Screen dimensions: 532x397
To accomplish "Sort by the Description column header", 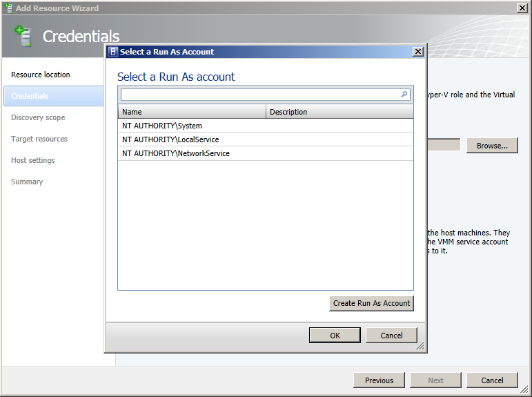I will click(x=339, y=112).
